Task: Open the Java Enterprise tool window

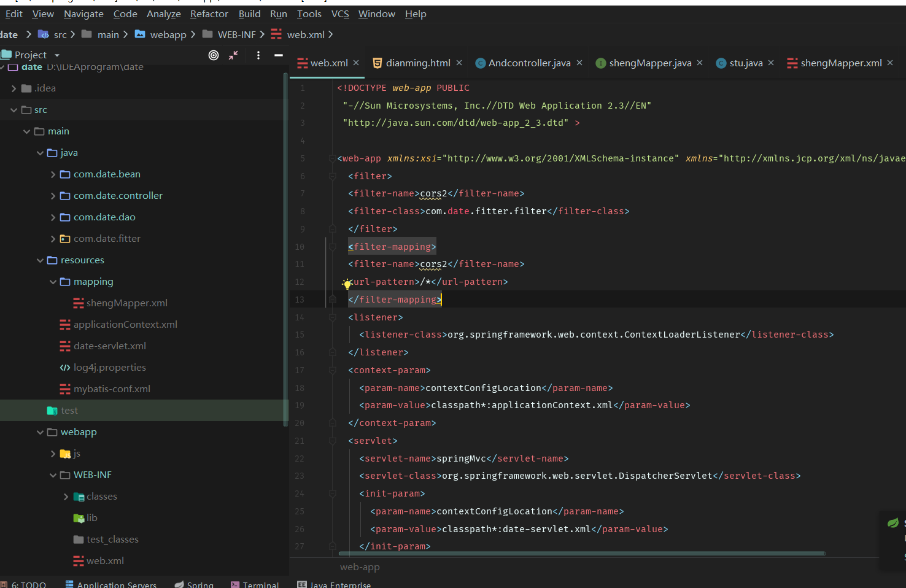Action: pyautogui.click(x=334, y=584)
